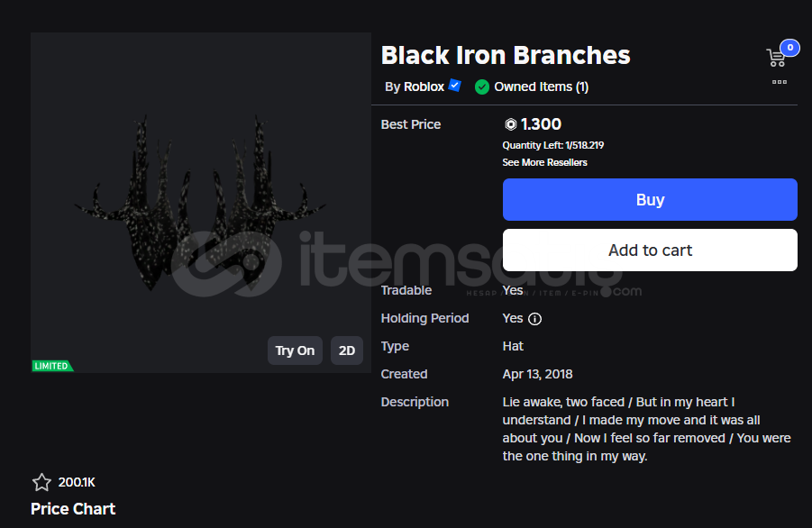
Task: Click the Black Iron Branches title
Action: 506,55
